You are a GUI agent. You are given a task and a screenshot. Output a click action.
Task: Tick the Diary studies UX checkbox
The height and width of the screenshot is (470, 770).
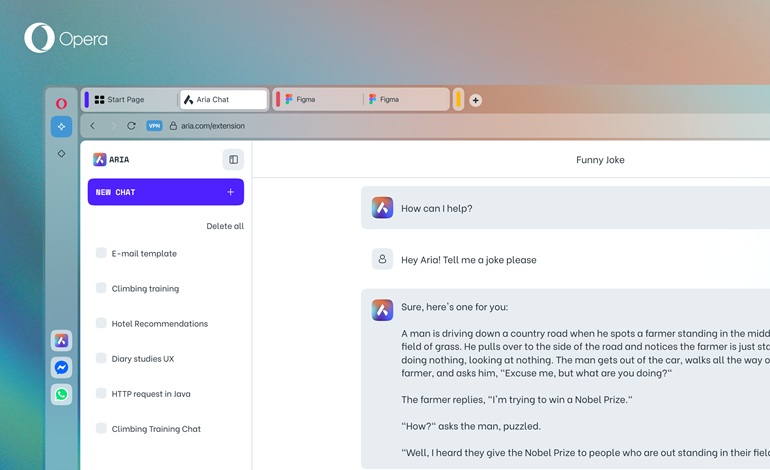pyautogui.click(x=101, y=358)
